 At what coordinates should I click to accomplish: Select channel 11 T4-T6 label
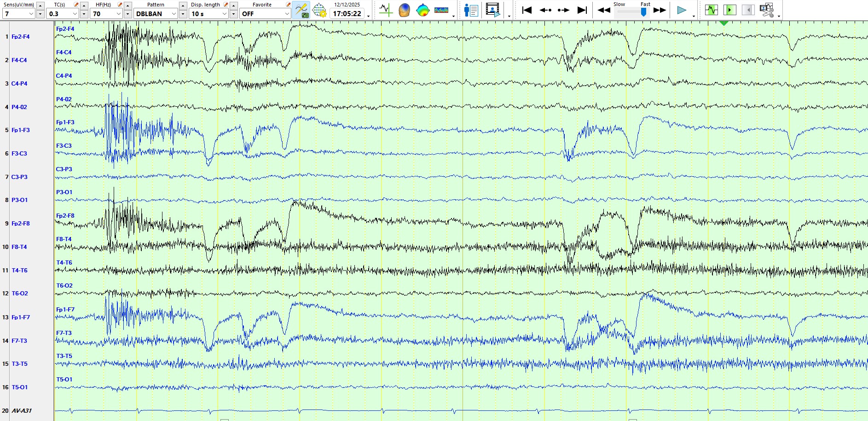point(19,271)
